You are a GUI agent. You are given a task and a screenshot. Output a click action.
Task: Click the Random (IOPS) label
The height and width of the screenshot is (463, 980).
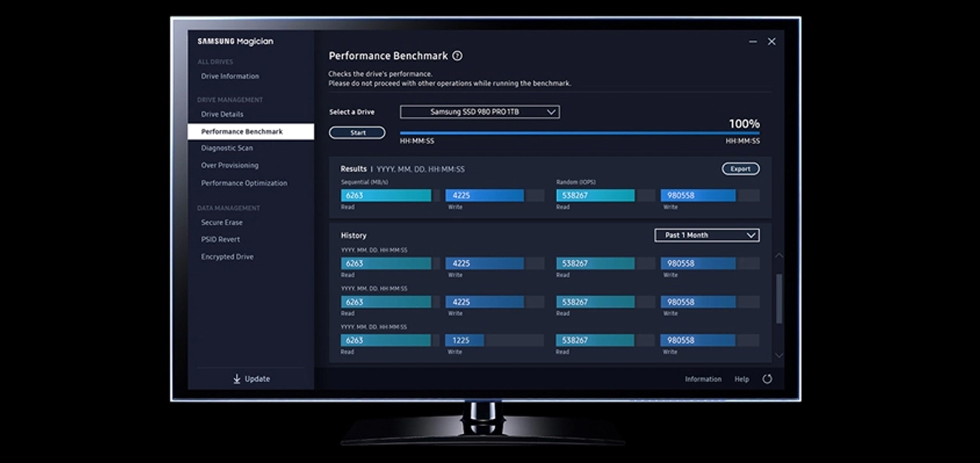tap(576, 182)
